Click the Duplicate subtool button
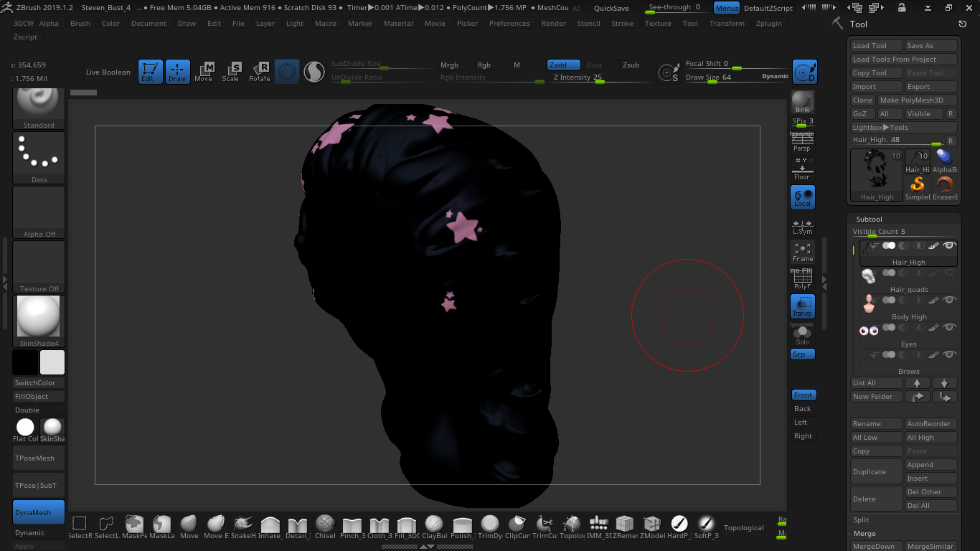 coord(876,471)
